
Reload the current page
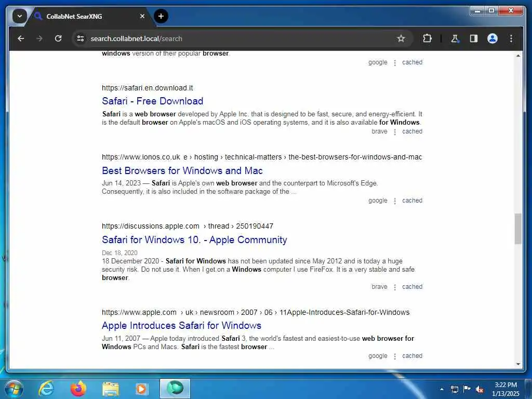pos(58,38)
